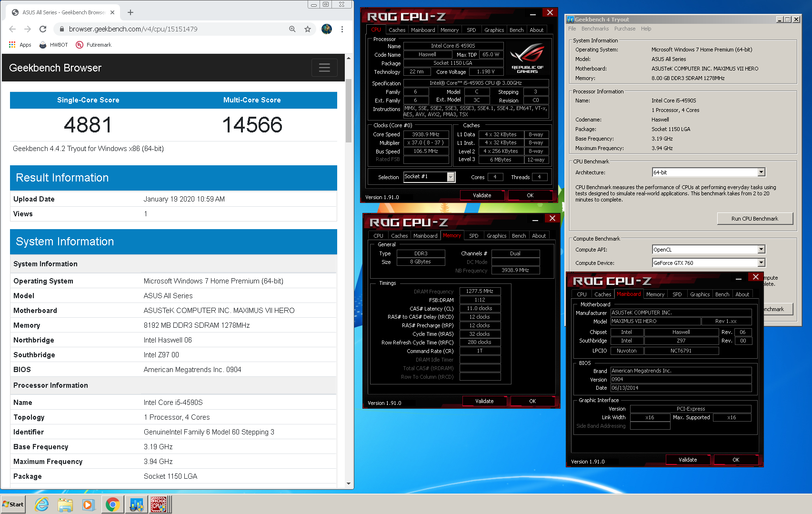Open a new browser tab
The image size is (812, 514).
coord(130,12)
